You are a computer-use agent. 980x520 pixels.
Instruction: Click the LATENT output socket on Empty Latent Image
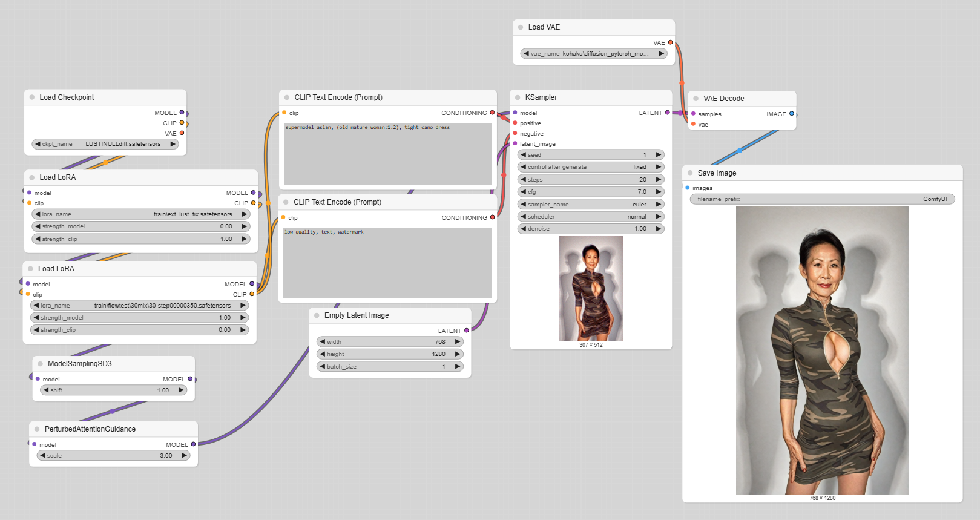click(467, 331)
